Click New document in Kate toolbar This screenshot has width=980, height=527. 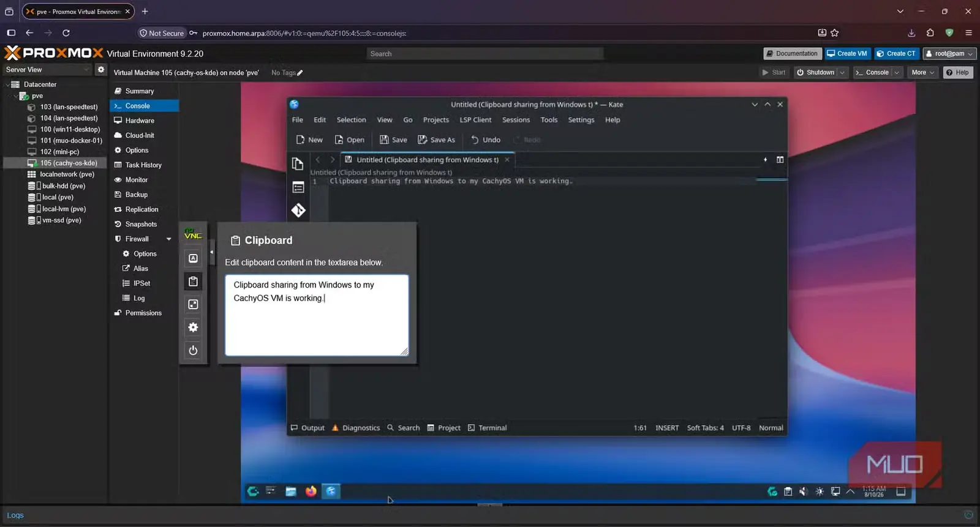[309, 140]
